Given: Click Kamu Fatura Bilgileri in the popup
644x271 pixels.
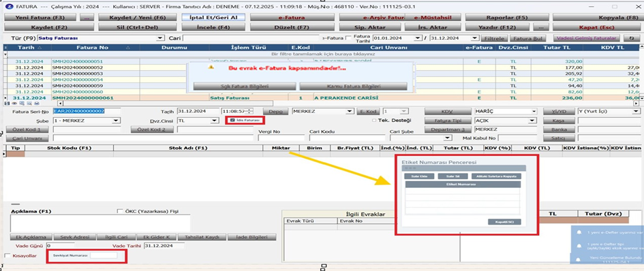Looking at the screenshot, I should point(353,86).
